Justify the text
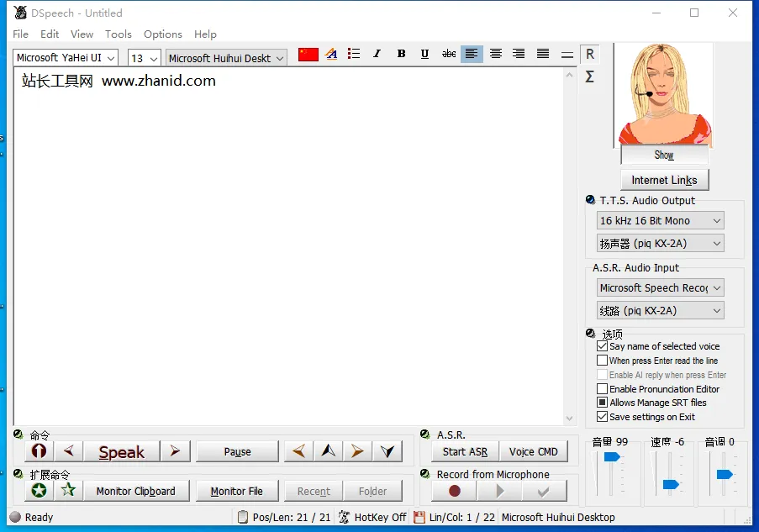This screenshot has height=532, width=759. tap(543, 54)
